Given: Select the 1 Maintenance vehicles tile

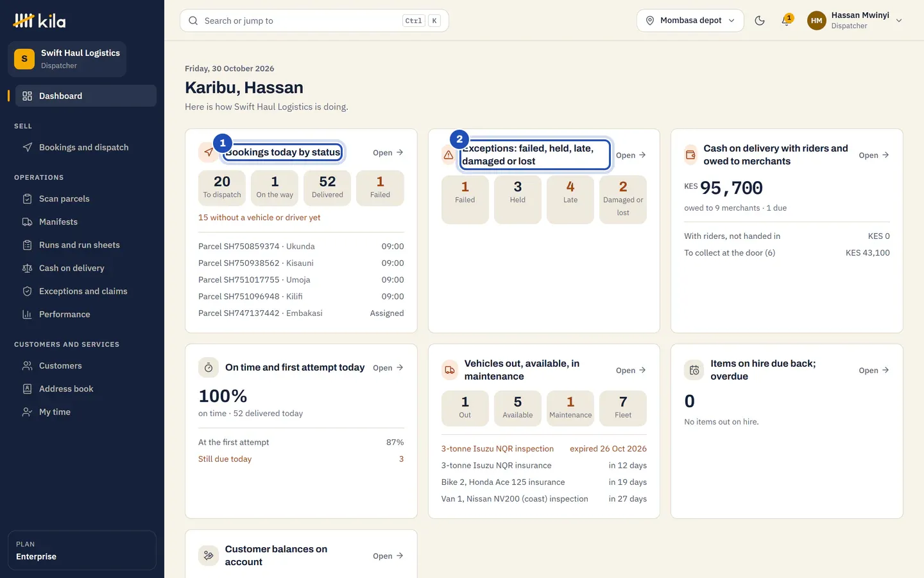Looking at the screenshot, I should point(570,408).
